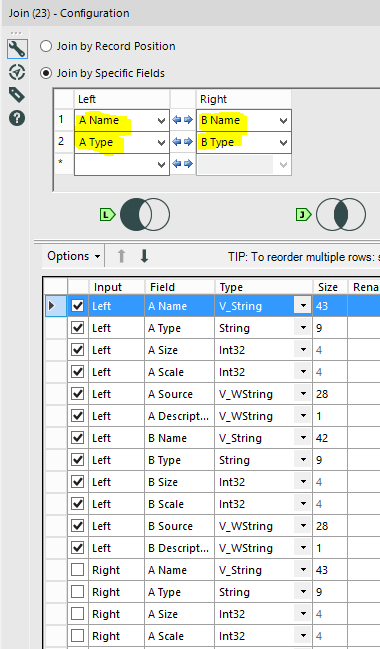The height and width of the screenshot is (649, 380).
Task: Click the L left output anchor
Action: click(x=108, y=214)
